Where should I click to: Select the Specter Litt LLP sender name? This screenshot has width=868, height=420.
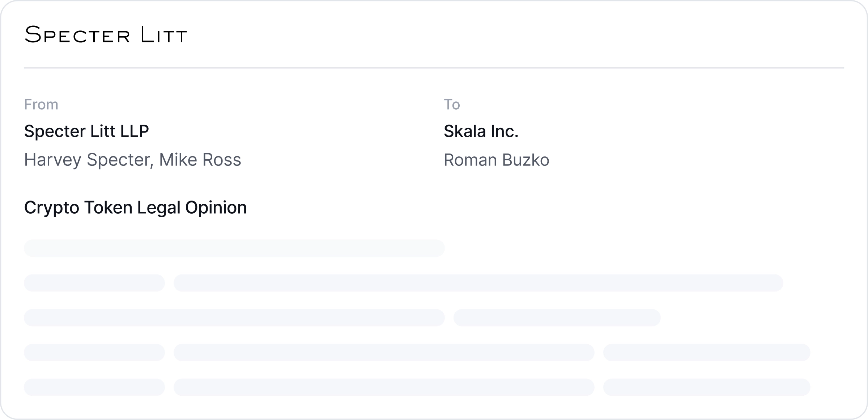[86, 131]
